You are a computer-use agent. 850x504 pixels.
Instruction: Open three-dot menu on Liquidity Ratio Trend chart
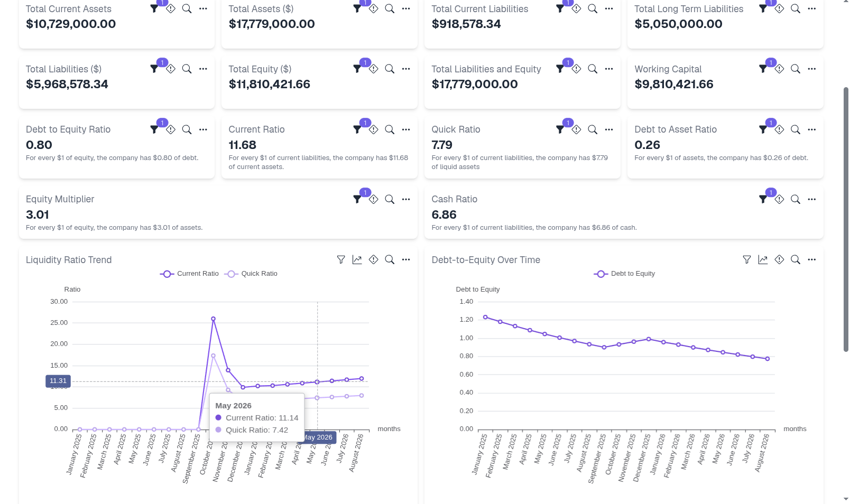406,259
